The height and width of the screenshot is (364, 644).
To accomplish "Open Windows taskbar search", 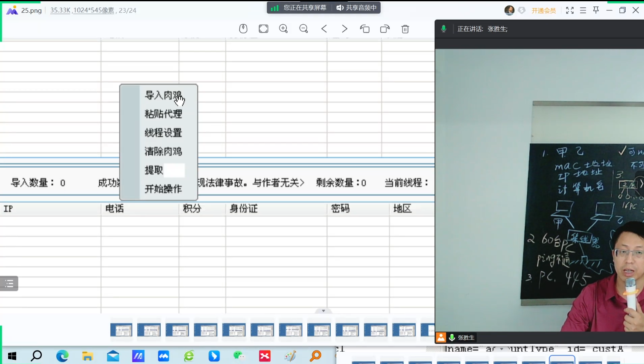I will pyautogui.click(x=37, y=355).
